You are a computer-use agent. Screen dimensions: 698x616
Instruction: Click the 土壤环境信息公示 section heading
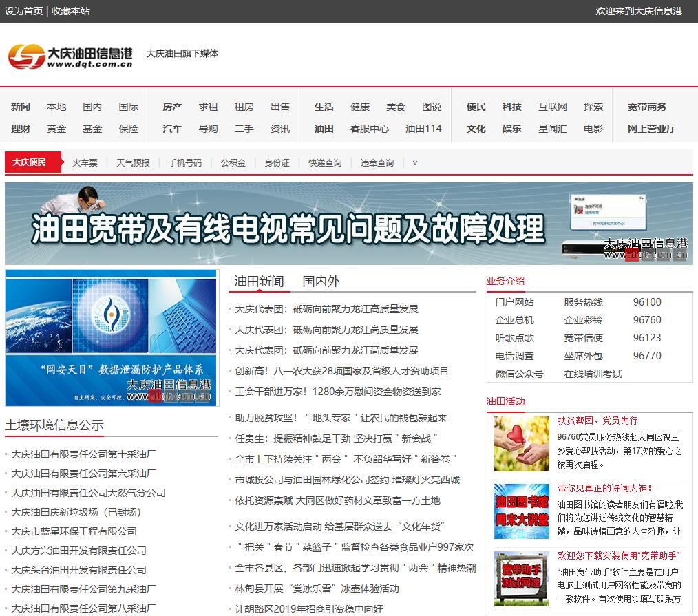(54, 425)
